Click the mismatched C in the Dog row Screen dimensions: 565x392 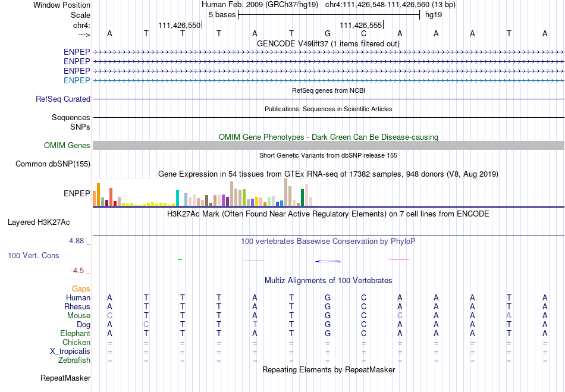click(146, 325)
